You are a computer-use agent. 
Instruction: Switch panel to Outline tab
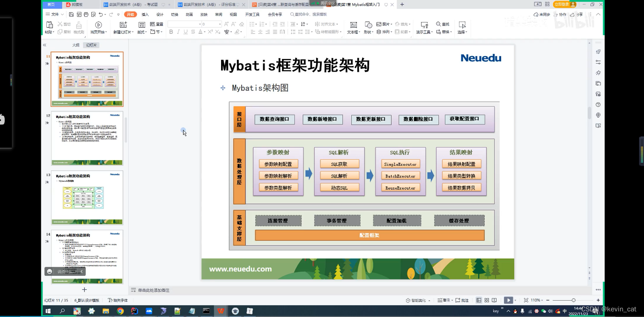point(75,45)
